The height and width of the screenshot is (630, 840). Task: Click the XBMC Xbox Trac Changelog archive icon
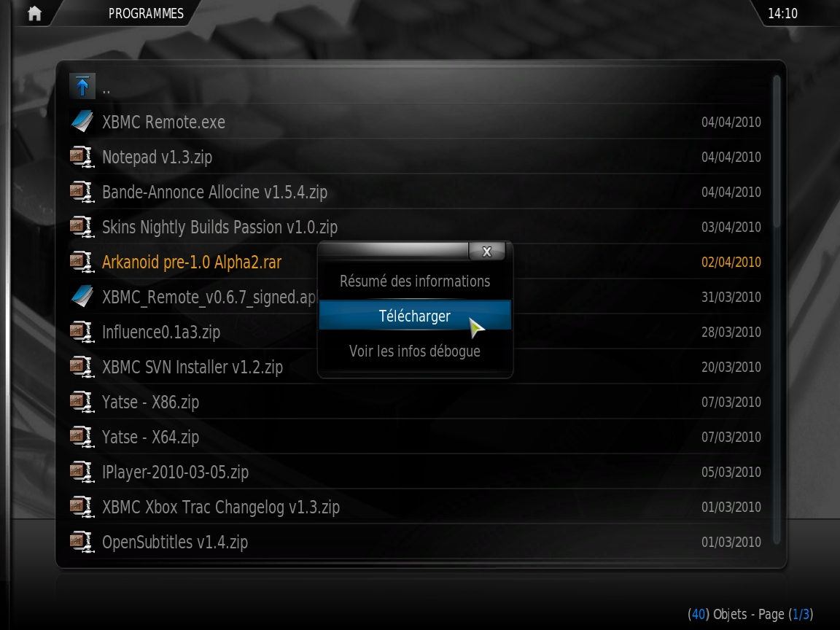[x=82, y=507]
